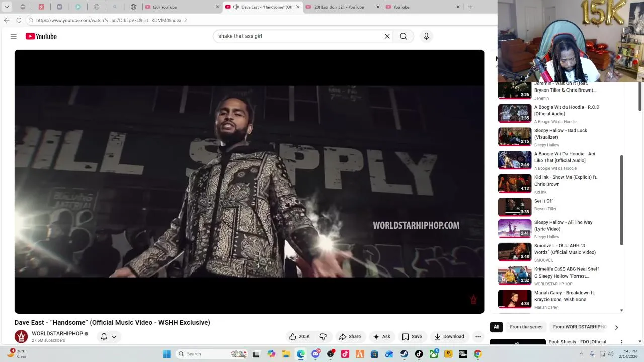Open the more actions ellipsis menu
Image resolution: width=644 pixels, height=362 pixels.
(x=478, y=337)
